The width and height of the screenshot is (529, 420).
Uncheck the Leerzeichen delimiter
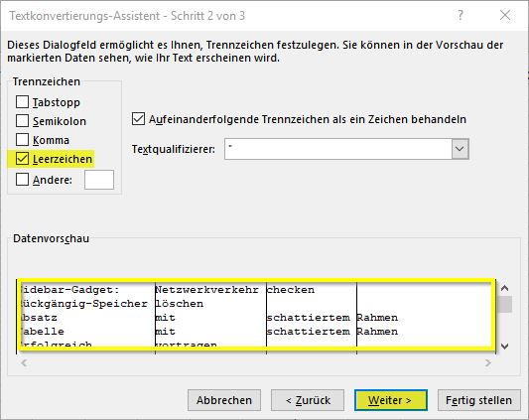tap(22, 158)
